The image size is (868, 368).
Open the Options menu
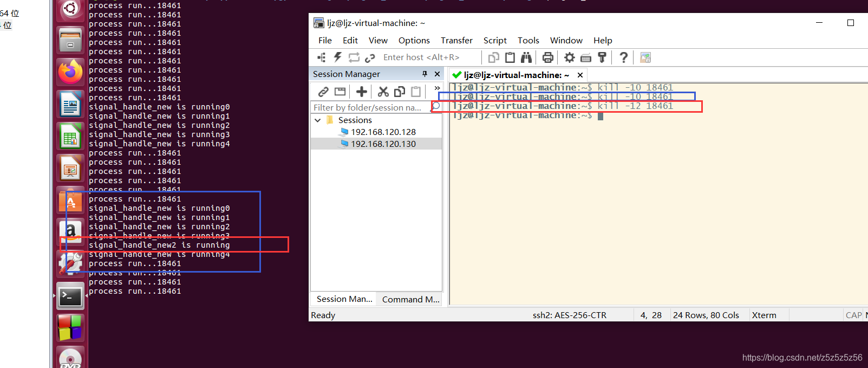(414, 40)
